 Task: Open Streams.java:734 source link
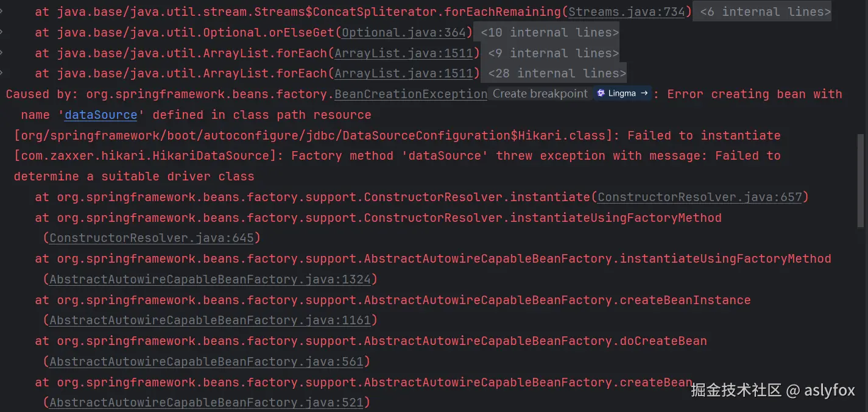627,12
